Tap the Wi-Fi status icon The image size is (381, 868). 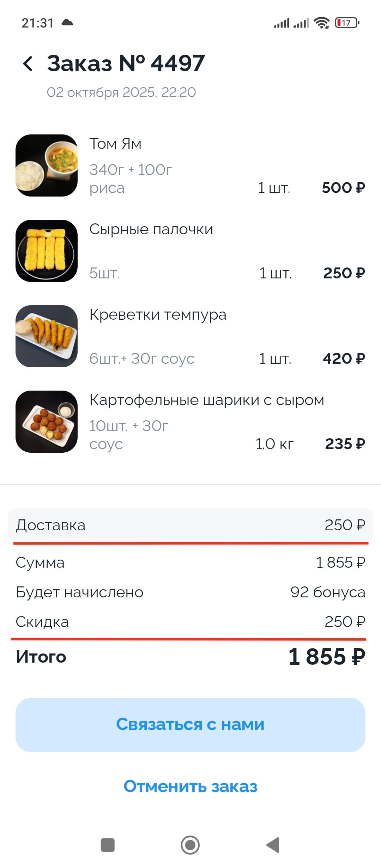coord(321,23)
